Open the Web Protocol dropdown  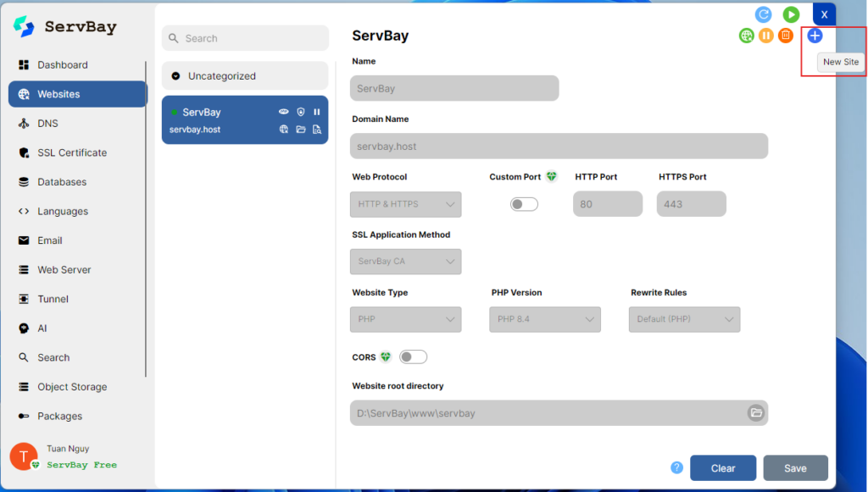(405, 204)
